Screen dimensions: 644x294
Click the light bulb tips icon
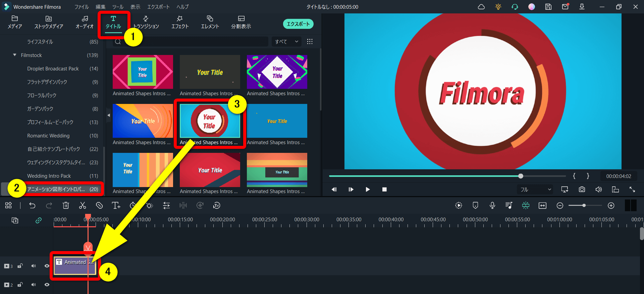(498, 7)
